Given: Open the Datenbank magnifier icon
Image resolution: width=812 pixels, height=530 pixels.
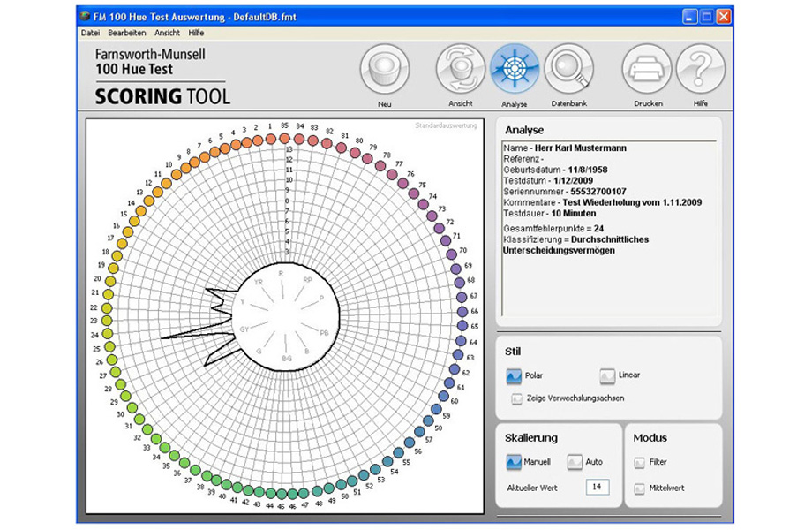Looking at the screenshot, I should 568,70.
